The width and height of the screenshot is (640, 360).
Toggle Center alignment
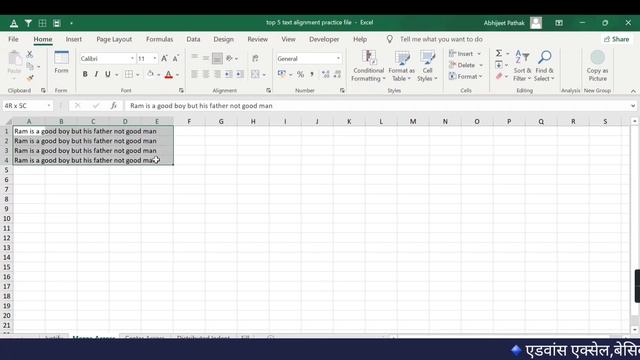206,74
